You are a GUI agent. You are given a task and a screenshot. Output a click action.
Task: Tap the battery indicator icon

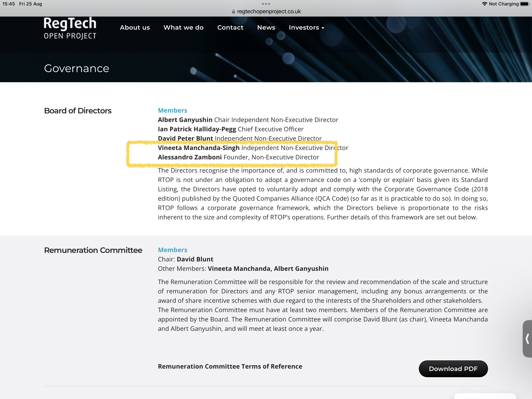[x=525, y=4]
